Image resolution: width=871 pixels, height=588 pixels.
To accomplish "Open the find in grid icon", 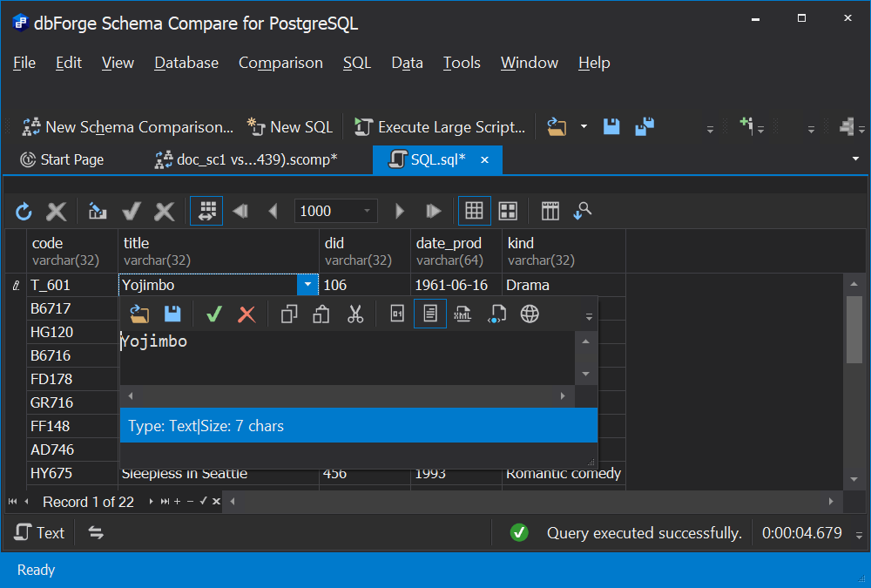I will point(582,211).
